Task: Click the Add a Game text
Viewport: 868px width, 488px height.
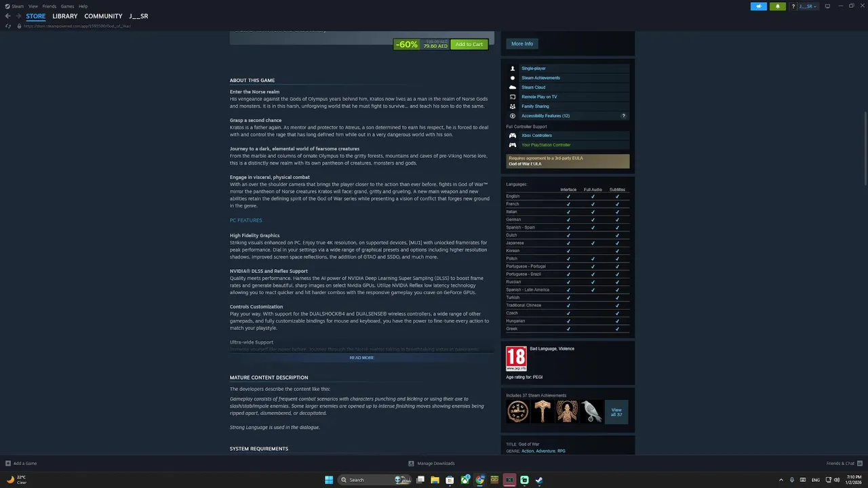Action: tap(25, 464)
